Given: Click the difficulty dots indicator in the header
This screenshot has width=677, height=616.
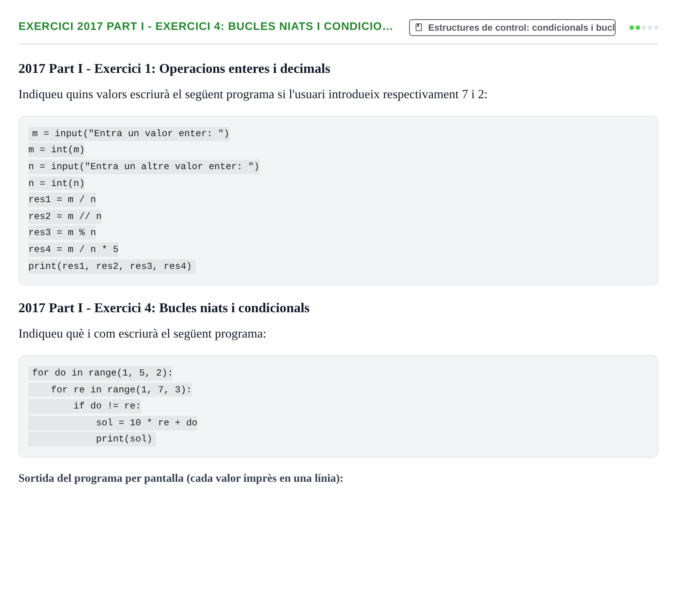Looking at the screenshot, I should [644, 28].
